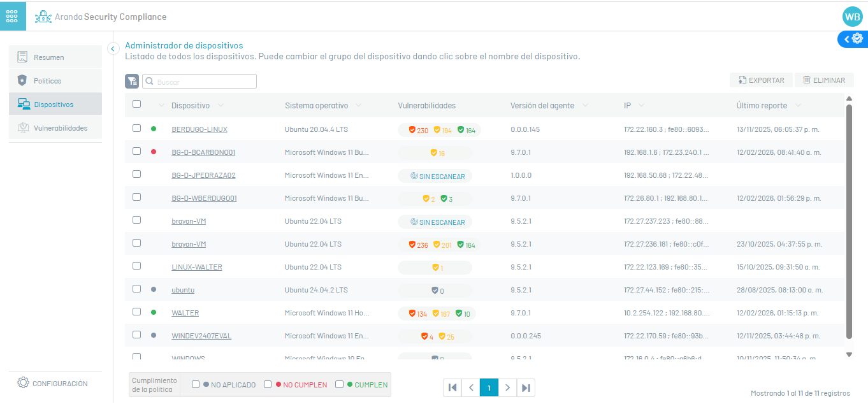Click the filter icon beside search box
This screenshot has height=404, width=868.
coord(132,82)
